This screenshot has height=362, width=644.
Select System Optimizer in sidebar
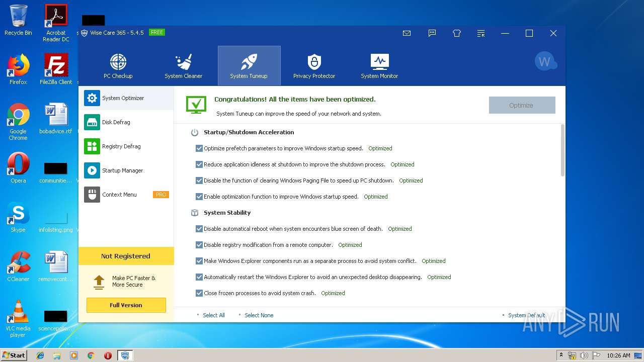(x=126, y=98)
